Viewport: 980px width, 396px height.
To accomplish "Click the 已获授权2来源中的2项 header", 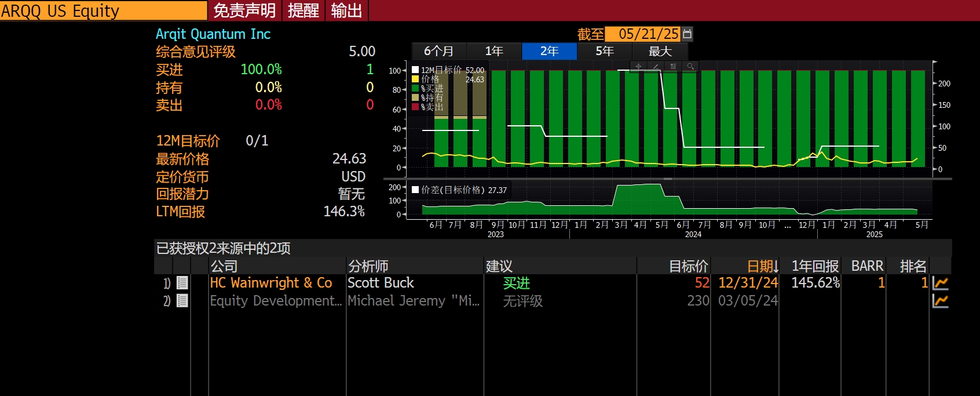I will pyautogui.click(x=224, y=248).
